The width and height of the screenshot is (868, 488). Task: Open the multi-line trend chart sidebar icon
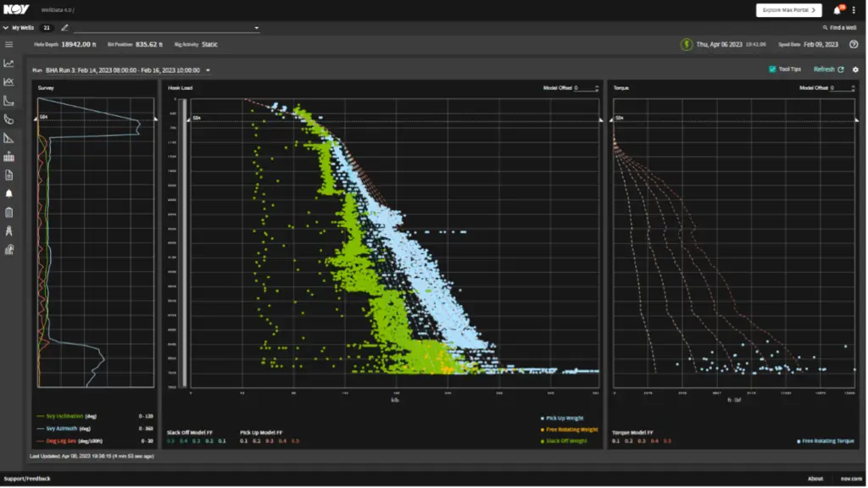coord(8,82)
